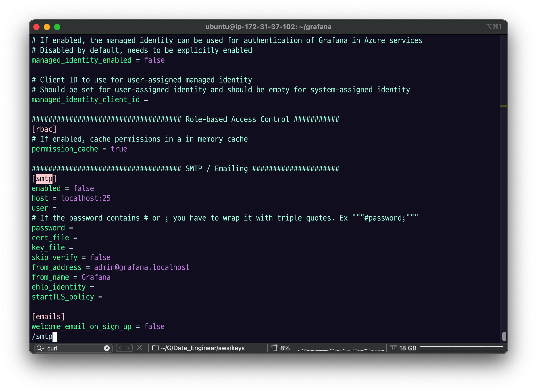This screenshot has width=537, height=392.
Task: Open the search options magnifier dropdown
Action: pyautogui.click(x=40, y=348)
